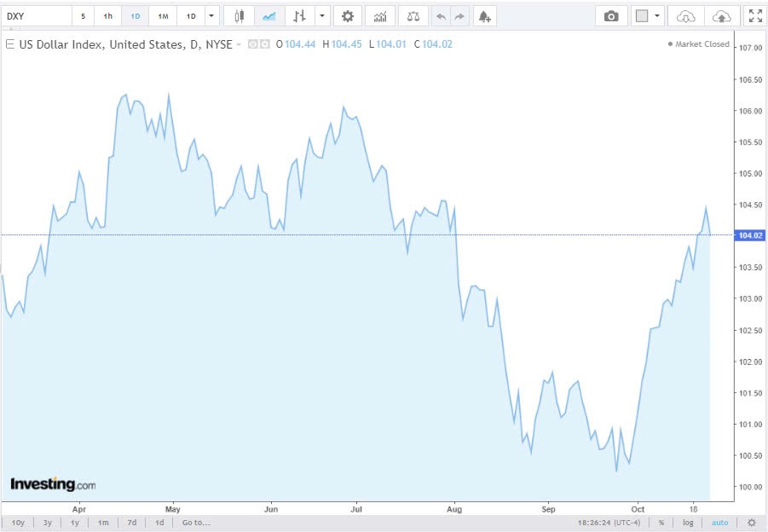Toggle the auto scale setting
Viewport: 768px width, 532px height.
click(719, 523)
